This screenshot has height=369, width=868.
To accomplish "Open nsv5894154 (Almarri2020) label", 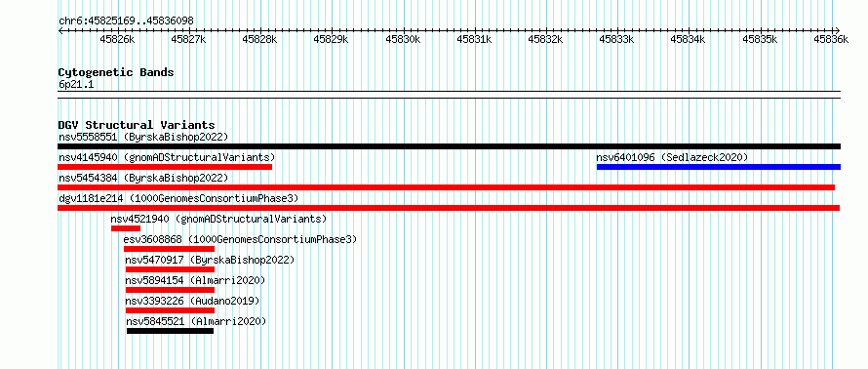I will 195,280.
